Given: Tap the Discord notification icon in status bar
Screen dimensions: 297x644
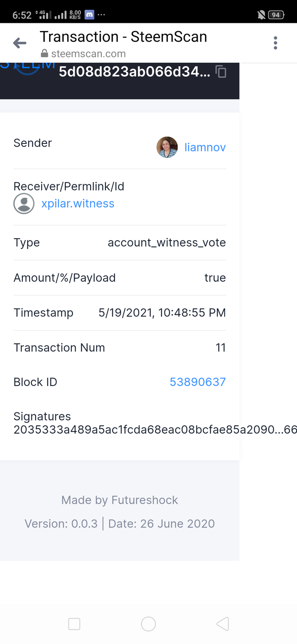Looking at the screenshot, I should tap(89, 15).
